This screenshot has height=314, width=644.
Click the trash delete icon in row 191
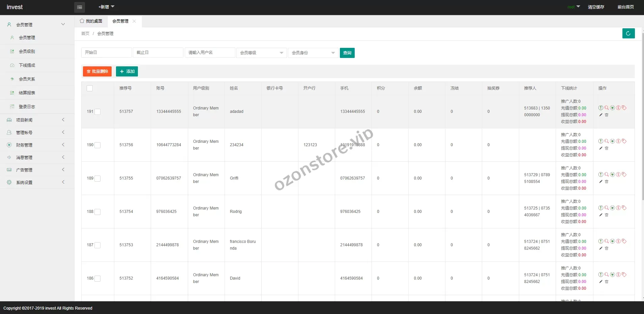pos(607,115)
